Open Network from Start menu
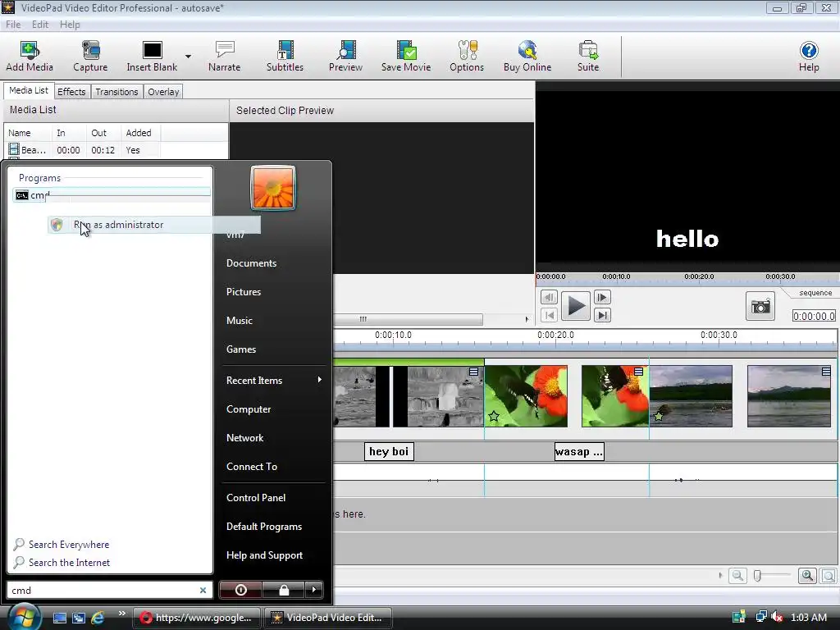This screenshot has width=840, height=630. tap(244, 438)
